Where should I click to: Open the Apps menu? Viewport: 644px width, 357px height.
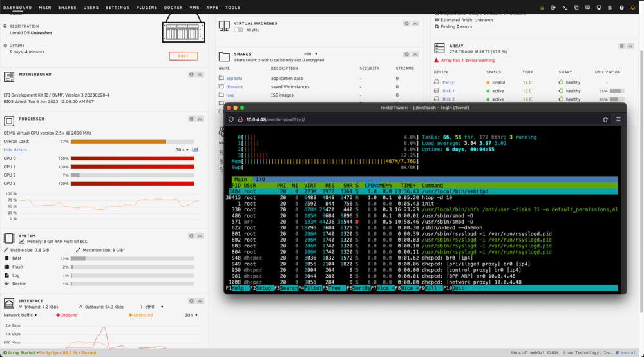coord(213,8)
